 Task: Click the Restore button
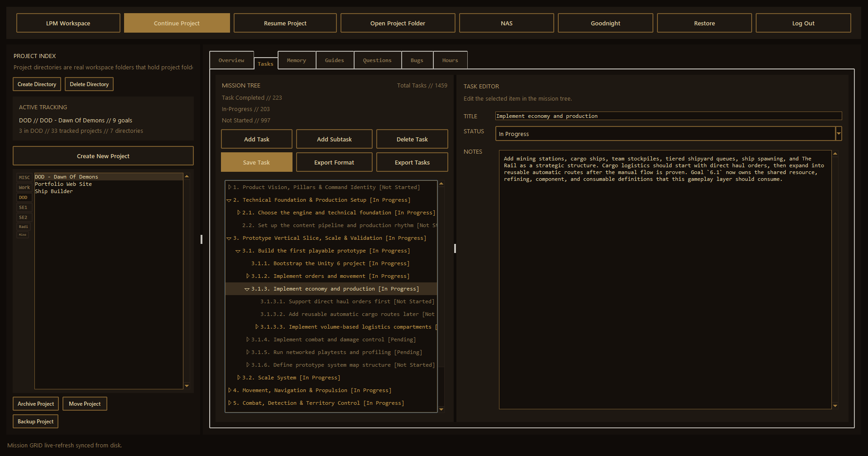coord(705,23)
